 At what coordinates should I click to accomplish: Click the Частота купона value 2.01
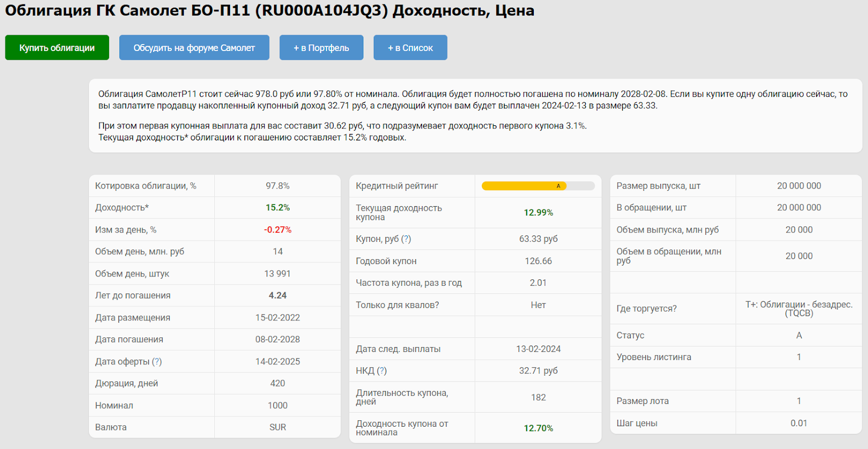pyautogui.click(x=539, y=283)
